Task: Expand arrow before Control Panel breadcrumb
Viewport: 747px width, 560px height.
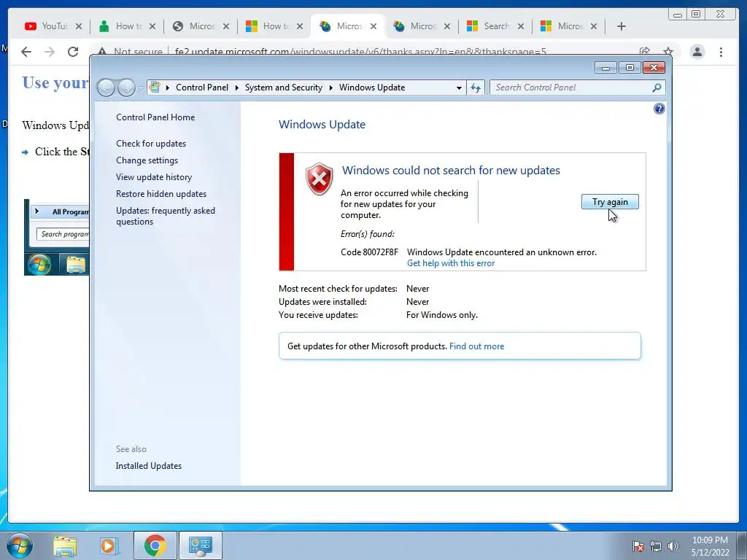Action: (x=168, y=87)
